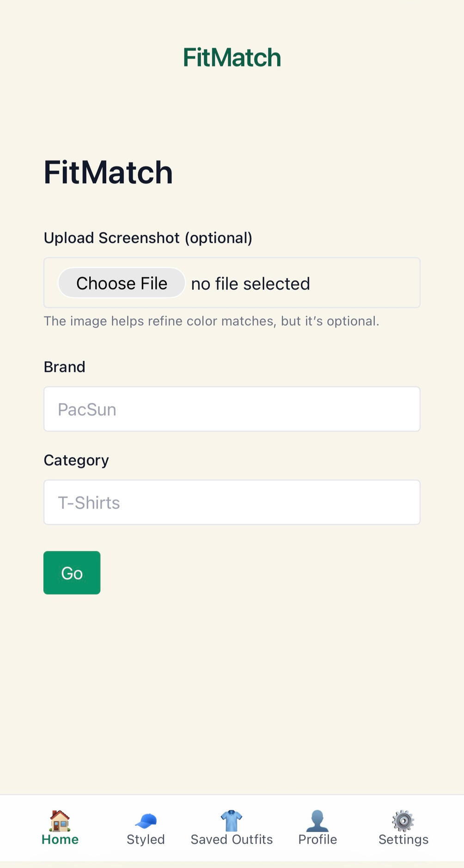The width and height of the screenshot is (464, 868).
Task: Open the Profile tab label
Action: pos(317,839)
